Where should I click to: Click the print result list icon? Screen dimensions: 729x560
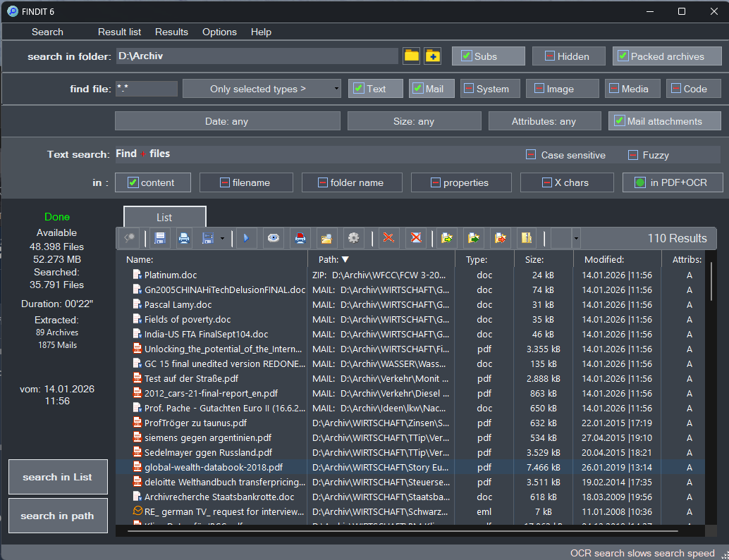(184, 238)
